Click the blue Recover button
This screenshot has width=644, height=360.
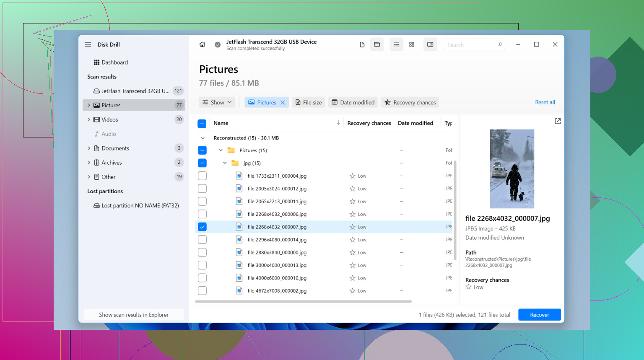pyautogui.click(x=539, y=315)
